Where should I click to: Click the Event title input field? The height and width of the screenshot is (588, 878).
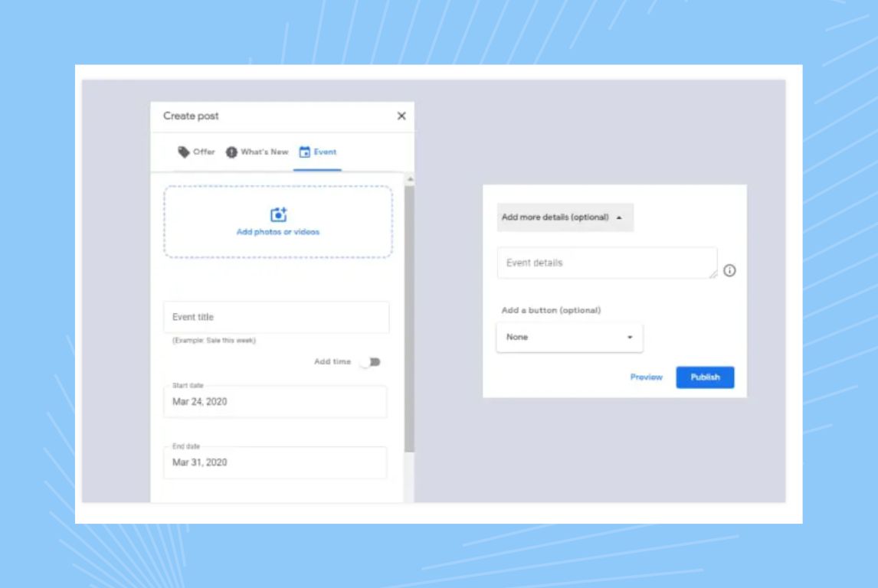pos(276,317)
